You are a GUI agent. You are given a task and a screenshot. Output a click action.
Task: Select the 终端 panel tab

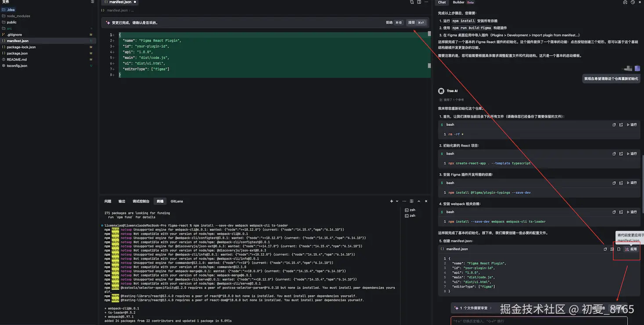tap(160, 201)
